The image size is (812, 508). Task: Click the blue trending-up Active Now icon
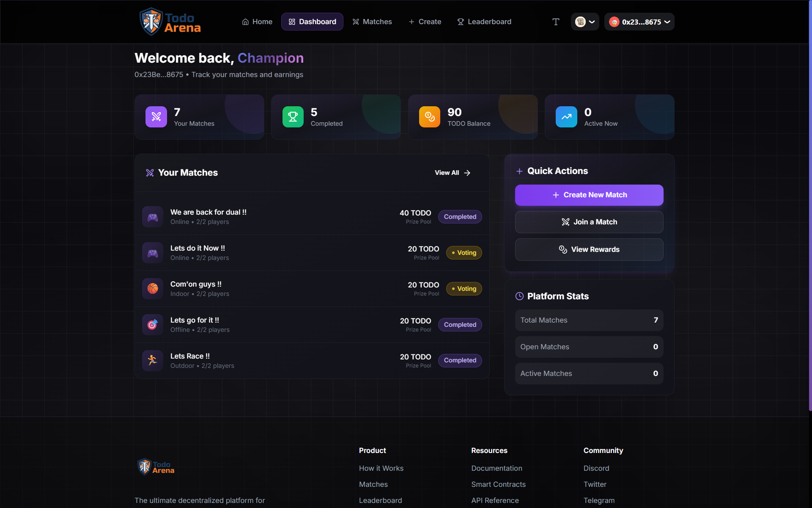point(566,117)
